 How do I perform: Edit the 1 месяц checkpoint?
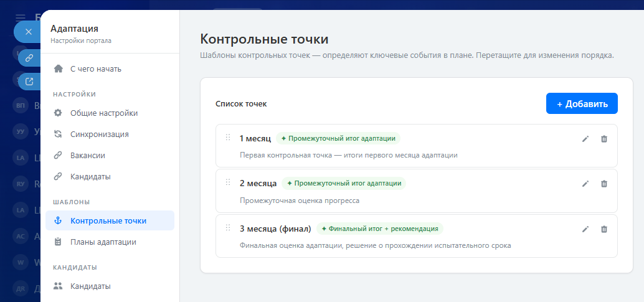tap(585, 139)
